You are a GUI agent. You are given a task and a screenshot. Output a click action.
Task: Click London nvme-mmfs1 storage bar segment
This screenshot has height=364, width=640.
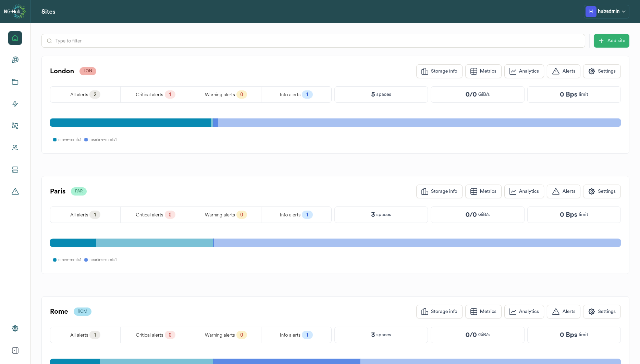[130, 123]
